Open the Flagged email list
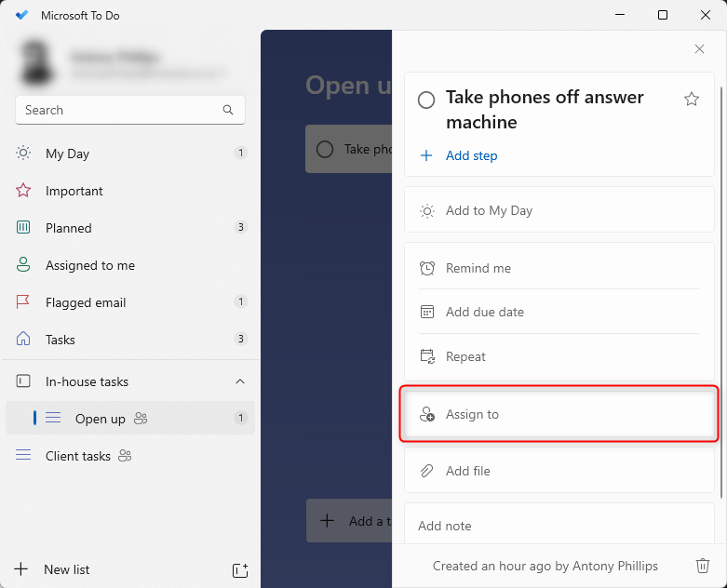 [x=86, y=302]
